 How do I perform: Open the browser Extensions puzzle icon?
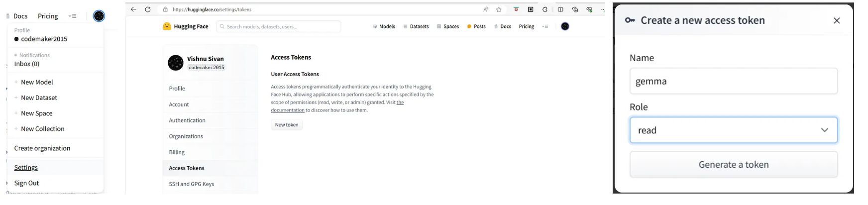pos(545,9)
